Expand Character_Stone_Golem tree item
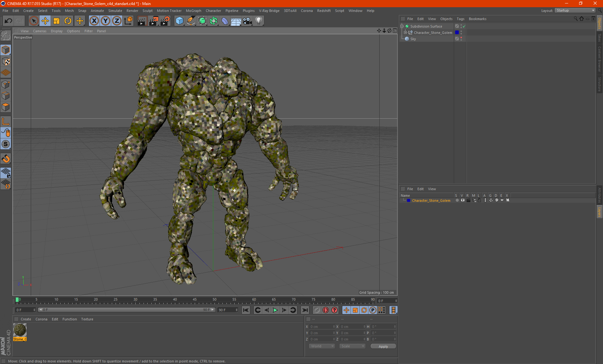The height and width of the screenshot is (364, 603). [405, 32]
